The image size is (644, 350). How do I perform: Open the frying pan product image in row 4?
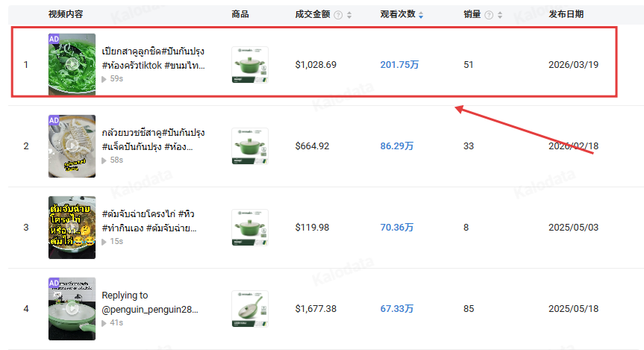pyautogui.click(x=250, y=308)
